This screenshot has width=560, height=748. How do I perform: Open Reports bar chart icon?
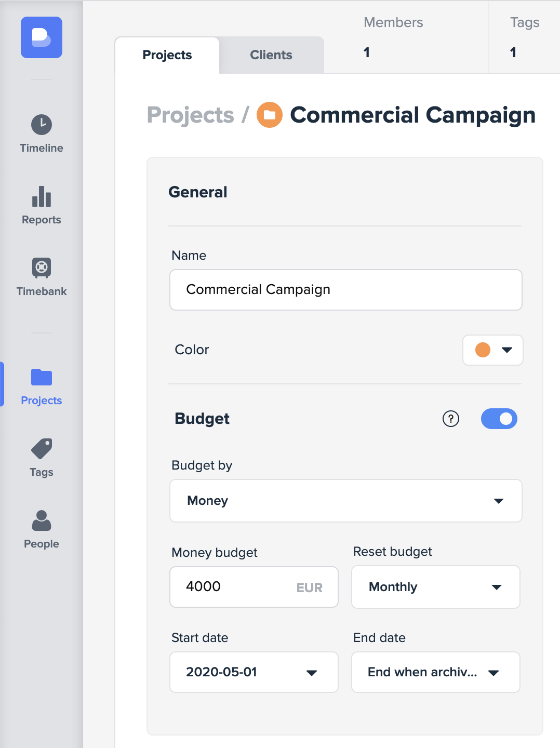[x=42, y=197]
